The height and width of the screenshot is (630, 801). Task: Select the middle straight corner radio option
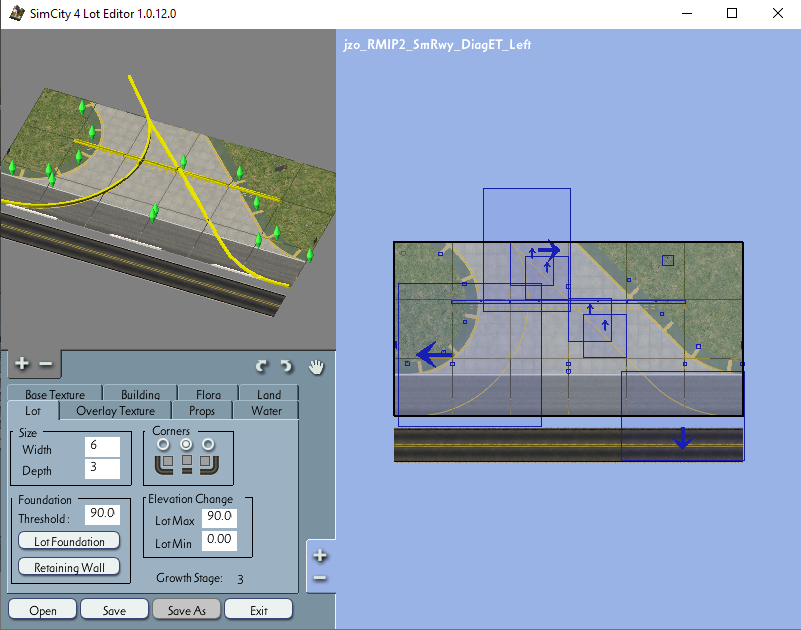point(186,445)
